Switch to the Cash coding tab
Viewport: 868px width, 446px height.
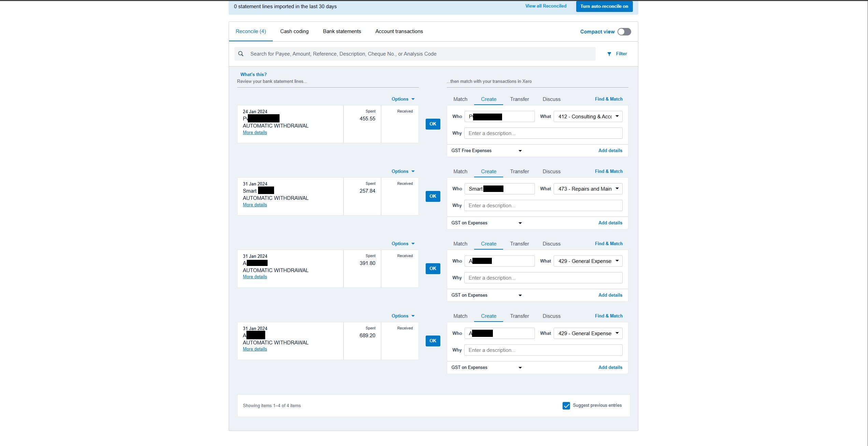coord(294,31)
